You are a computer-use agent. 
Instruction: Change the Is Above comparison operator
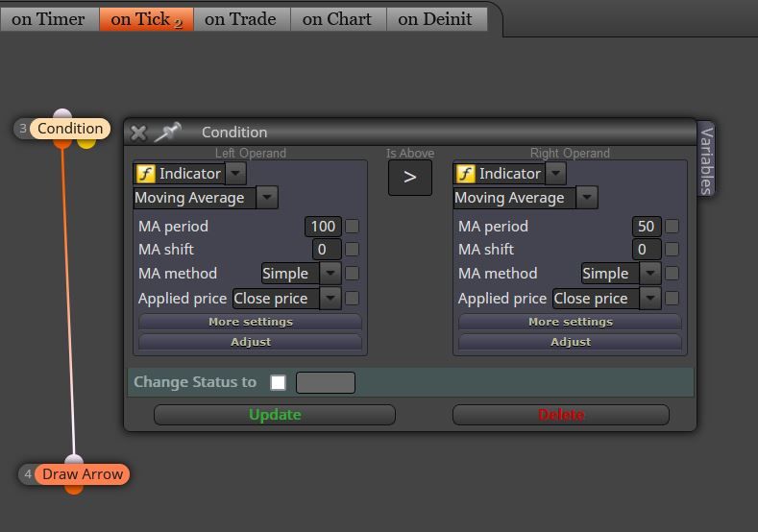(410, 178)
